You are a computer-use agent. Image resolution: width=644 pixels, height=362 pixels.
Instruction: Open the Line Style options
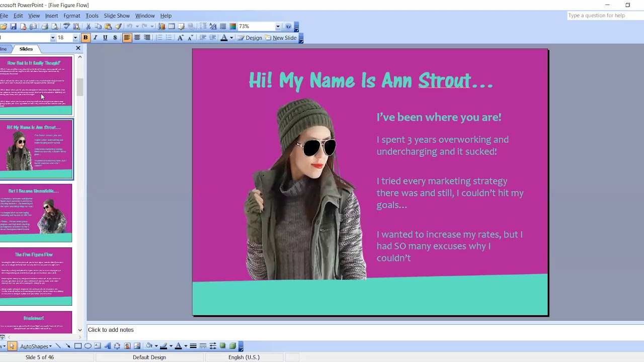coord(193,346)
